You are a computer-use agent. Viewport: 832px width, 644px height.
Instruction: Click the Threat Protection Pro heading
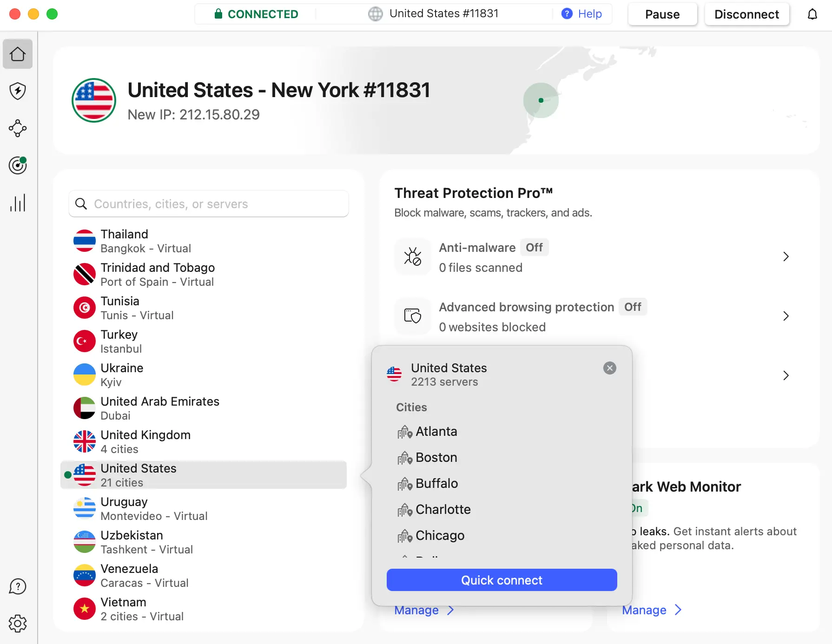[x=474, y=193]
